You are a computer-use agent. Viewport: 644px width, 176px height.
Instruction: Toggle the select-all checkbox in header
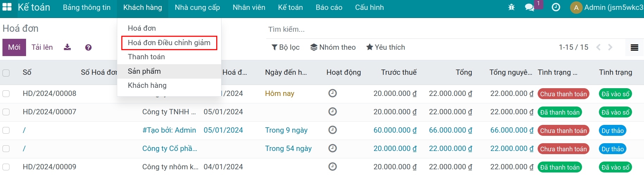[x=6, y=73]
